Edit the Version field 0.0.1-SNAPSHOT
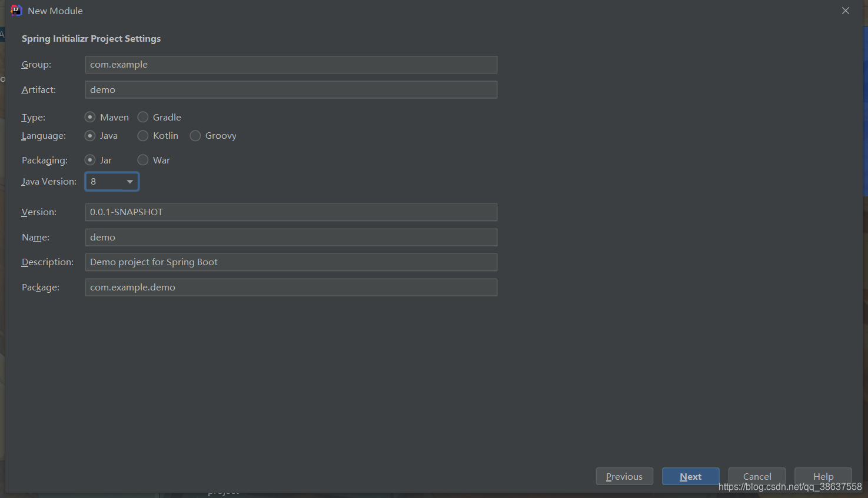This screenshot has width=868, height=498. tap(291, 212)
